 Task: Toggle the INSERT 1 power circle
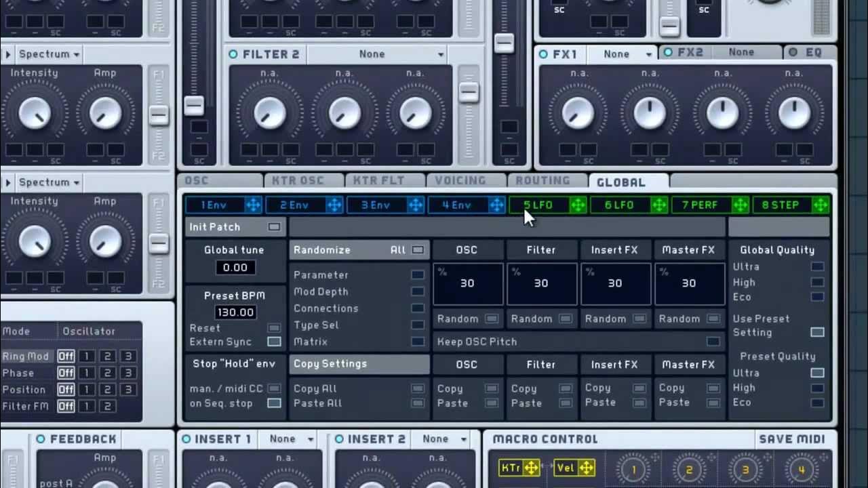pos(186,439)
